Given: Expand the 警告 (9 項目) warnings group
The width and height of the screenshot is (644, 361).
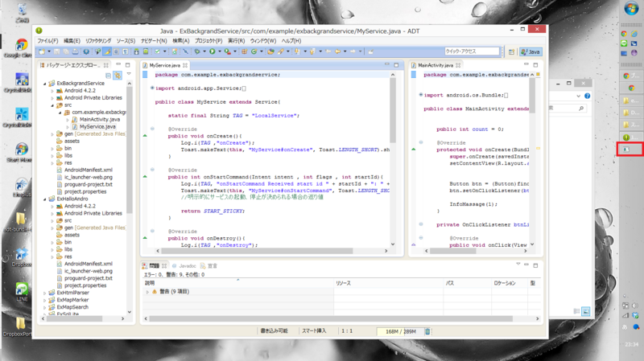Looking at the screenshot, I should [147, 292].
